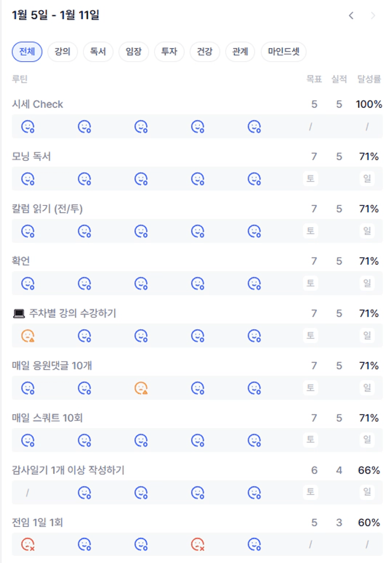The width and height of the screenshot is (392, 563).
Task: Toggle Saturday (토) for 모닝 독서
Action: 310,179
